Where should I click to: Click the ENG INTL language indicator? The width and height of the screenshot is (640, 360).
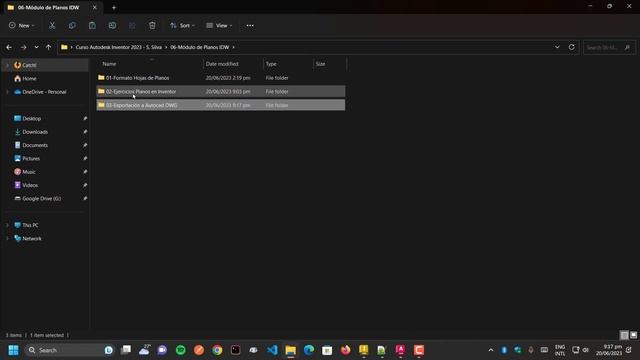pyautogui.click(x=560, y=350)
